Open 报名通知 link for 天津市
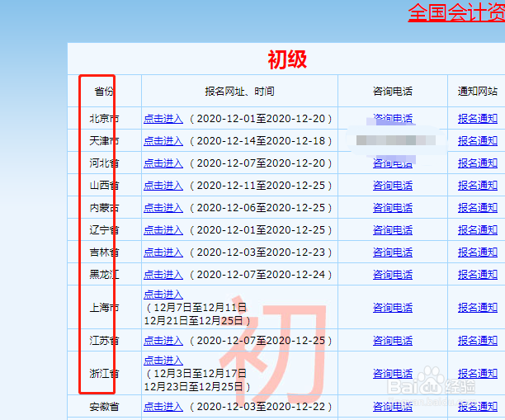505x420 pixels. pos(478,141)
